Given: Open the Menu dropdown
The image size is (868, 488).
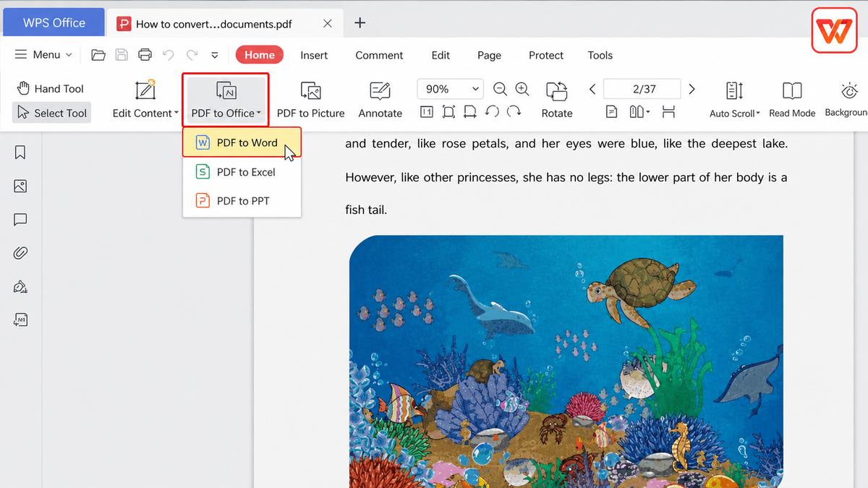Looking at the screenshot, I should pos(43,55).
